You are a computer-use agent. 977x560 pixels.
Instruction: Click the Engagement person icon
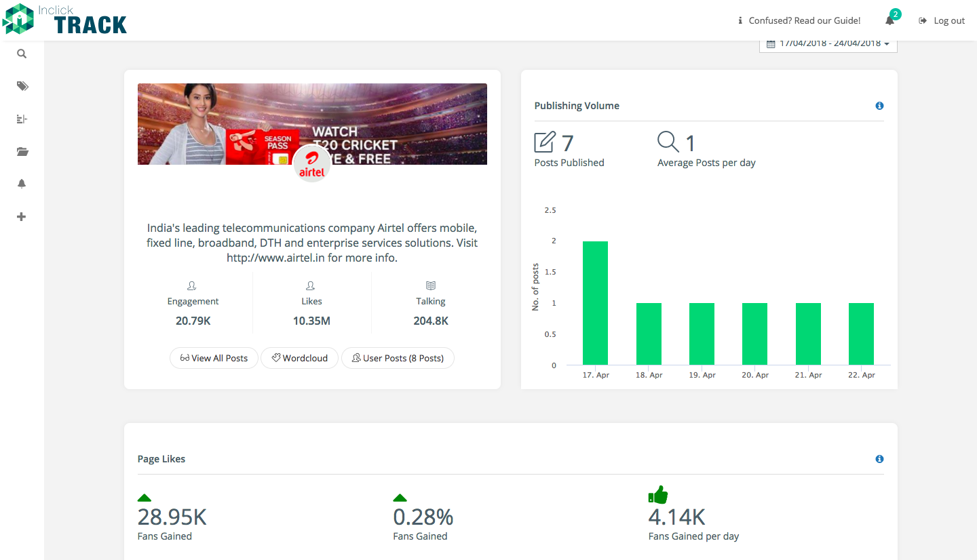(192, 286)
